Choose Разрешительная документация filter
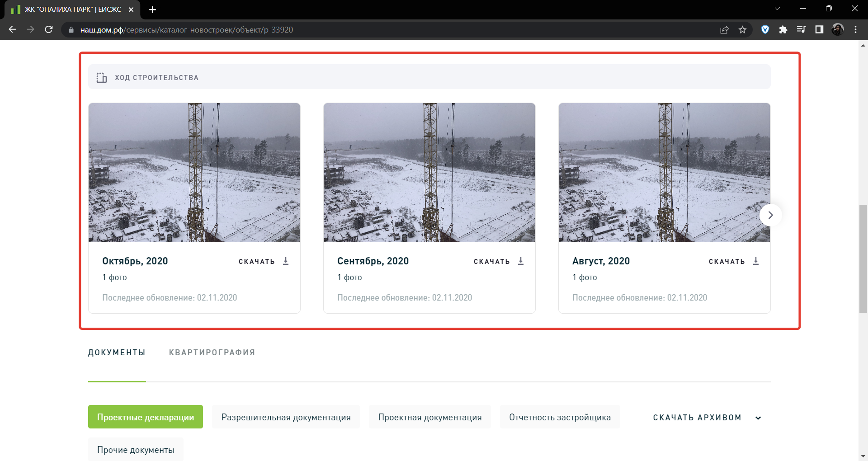Screen dimensions: 868x461 [x=286, y=417]
